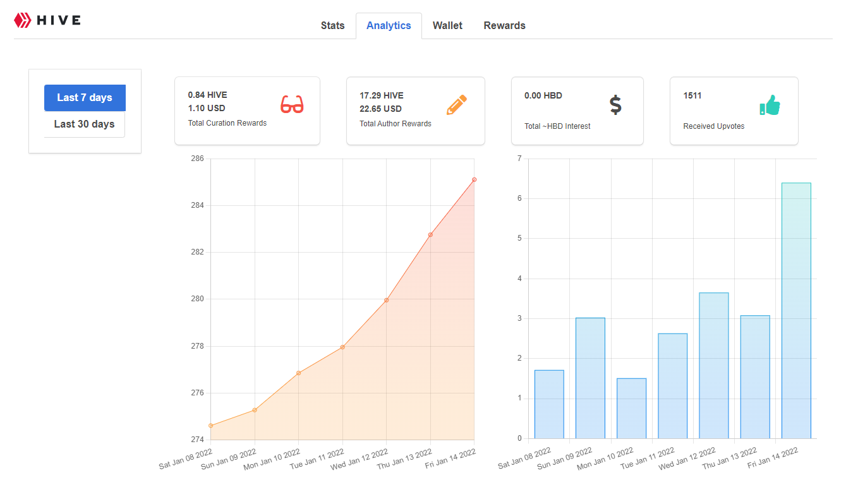Choose the Last 30 days range
The height and width of the screenshot is (504, 846).
pyautogui.click(x=85, y=124)
